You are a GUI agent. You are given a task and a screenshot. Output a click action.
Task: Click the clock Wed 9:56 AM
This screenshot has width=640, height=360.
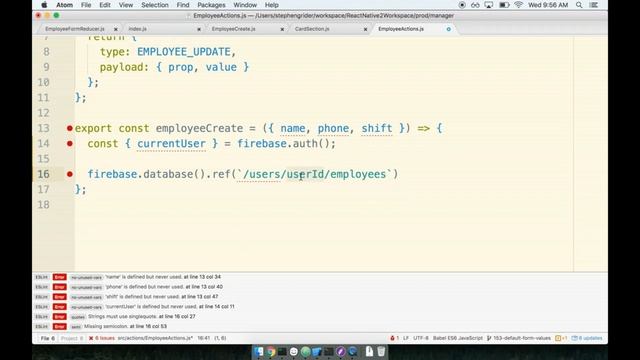click(x=548, y=5)
